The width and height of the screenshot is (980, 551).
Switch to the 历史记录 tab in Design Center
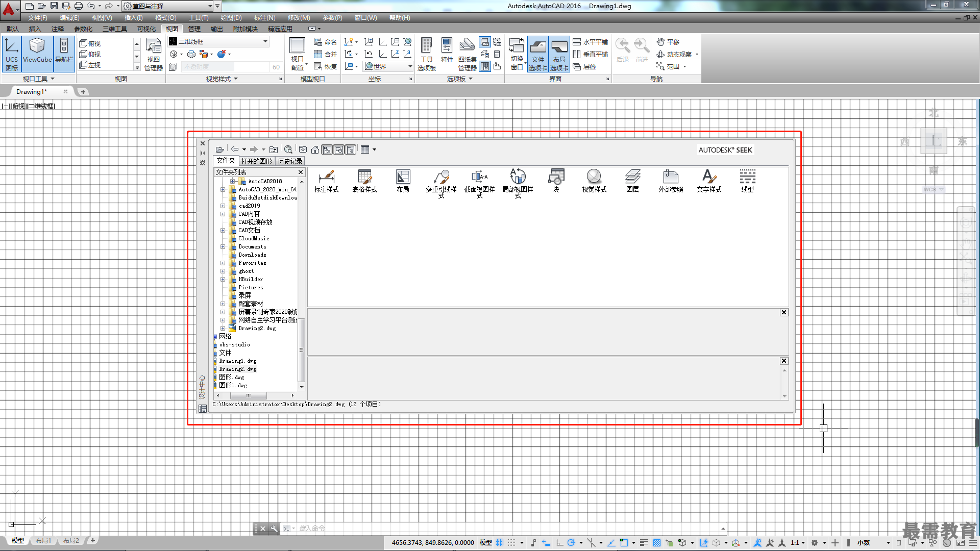pos(290,161)
